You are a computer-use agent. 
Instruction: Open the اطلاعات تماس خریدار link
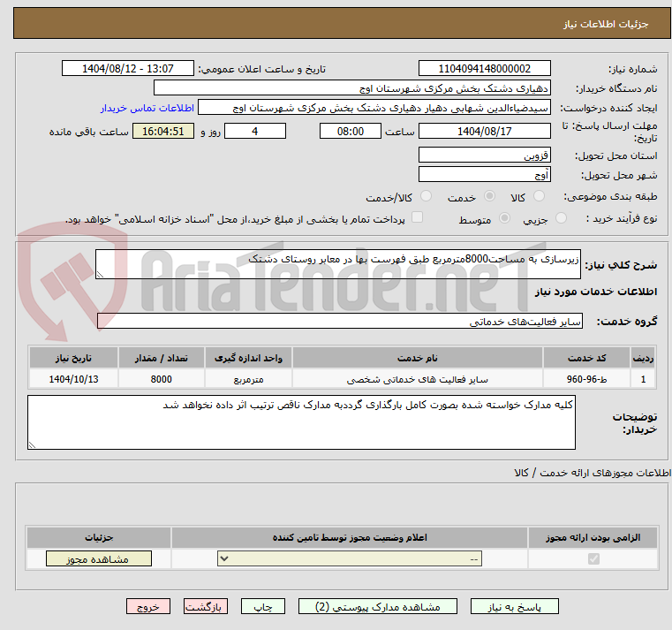[147, 108]
